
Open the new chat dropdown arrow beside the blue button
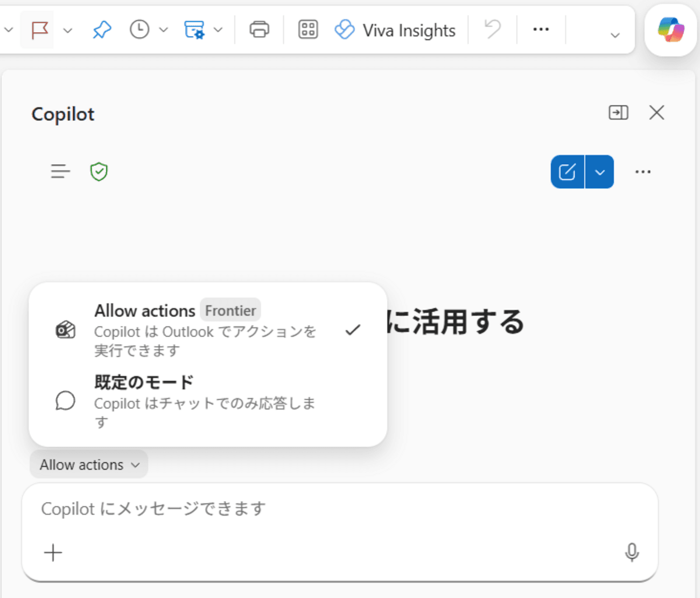(599, 172)
